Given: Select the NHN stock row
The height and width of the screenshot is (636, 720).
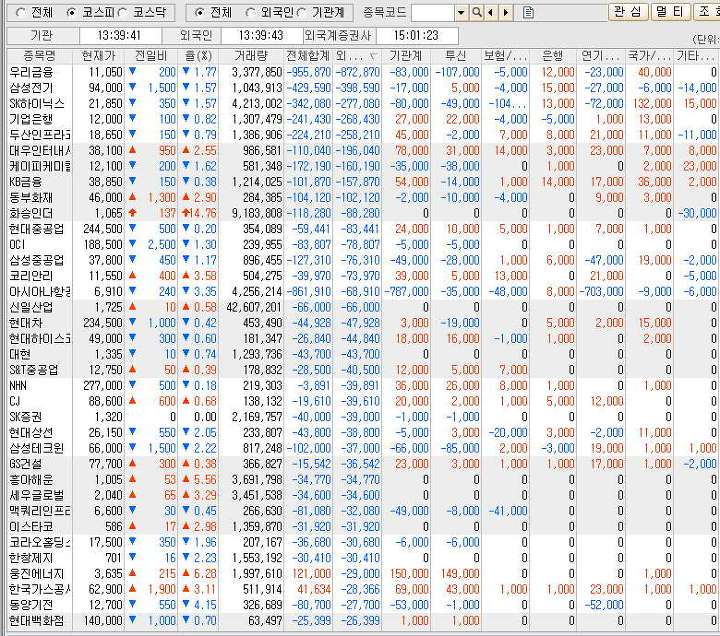Looking at the screenshot, I should pyautogui.click(x=363, y=385).
